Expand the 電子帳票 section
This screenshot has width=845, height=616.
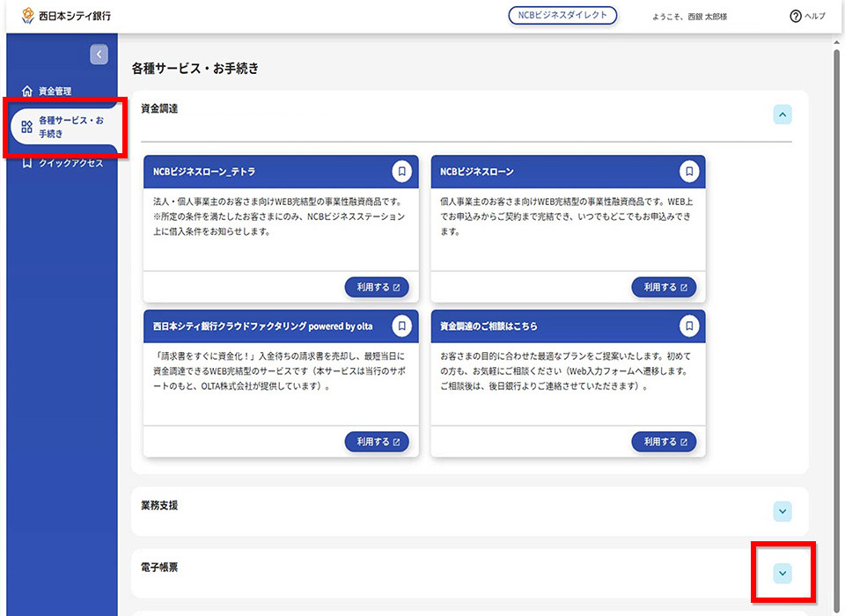tap(783, 574)
